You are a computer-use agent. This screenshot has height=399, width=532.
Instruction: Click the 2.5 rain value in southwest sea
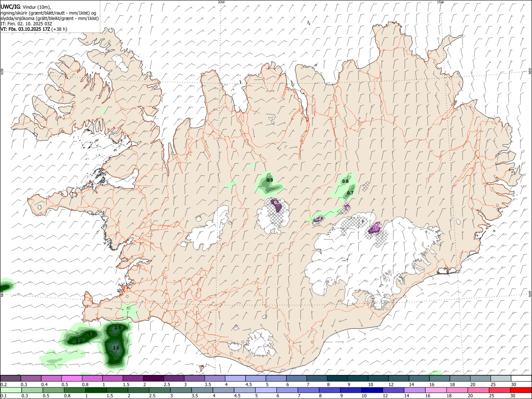point(118,328)
